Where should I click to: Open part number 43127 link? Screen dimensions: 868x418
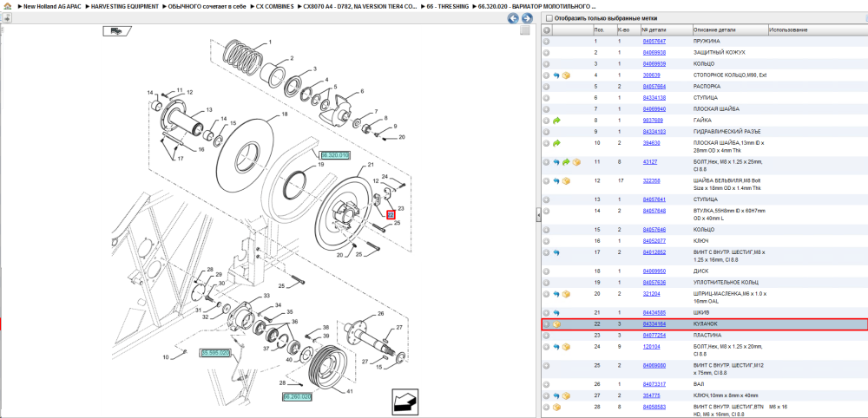click(x=650, y=162)
